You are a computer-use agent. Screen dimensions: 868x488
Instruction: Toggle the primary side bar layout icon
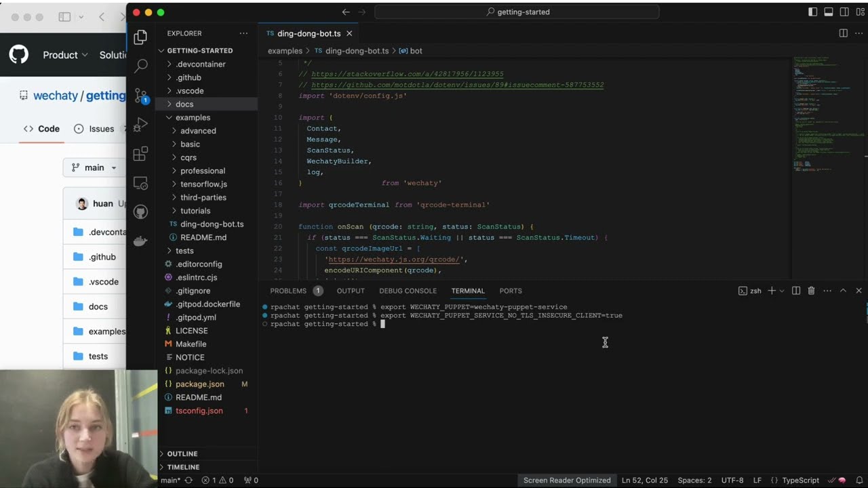813,12
